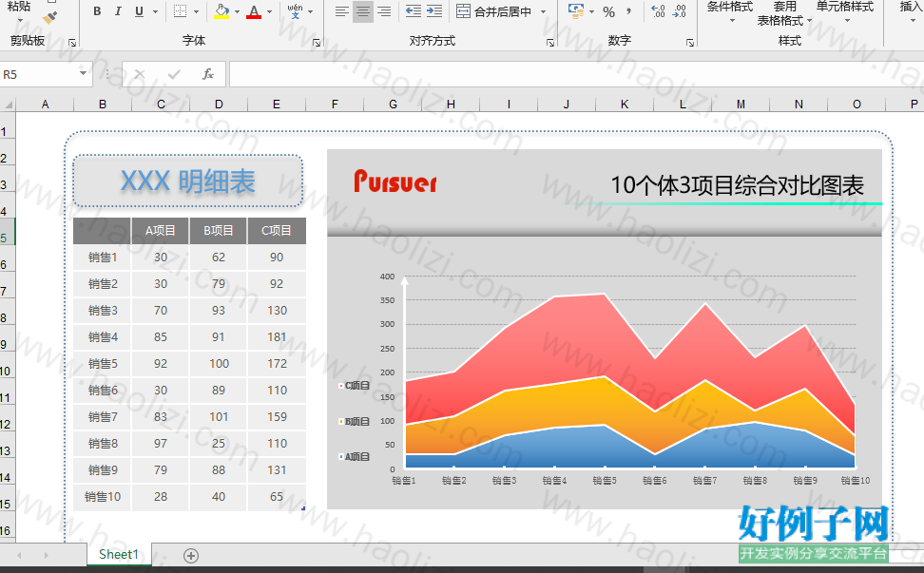Toggle bold formatting with the B button
This screenshot has height=573, width=924.
pyautogui.click(x=97, y=11)
